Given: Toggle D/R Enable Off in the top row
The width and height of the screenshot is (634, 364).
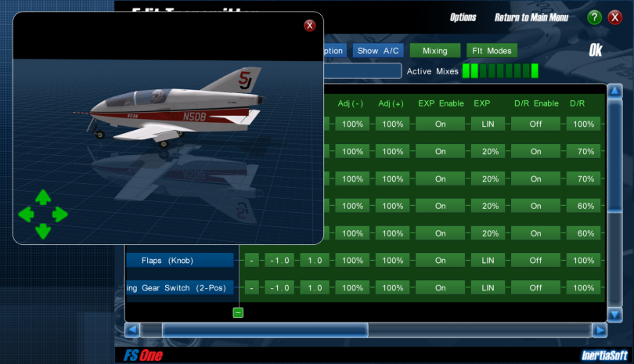Looking at the screenshot, I should coord(535,124).
